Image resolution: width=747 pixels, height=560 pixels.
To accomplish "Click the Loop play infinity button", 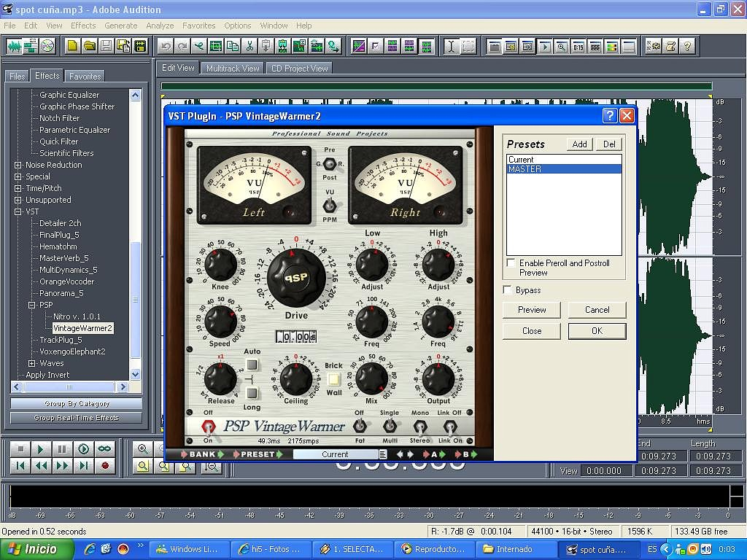I will [x=104, y=449].
